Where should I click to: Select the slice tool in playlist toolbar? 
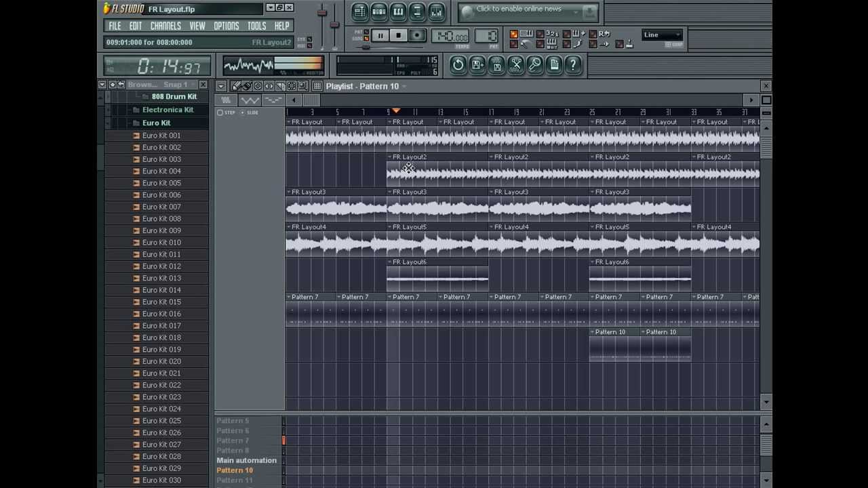[280, 86]
